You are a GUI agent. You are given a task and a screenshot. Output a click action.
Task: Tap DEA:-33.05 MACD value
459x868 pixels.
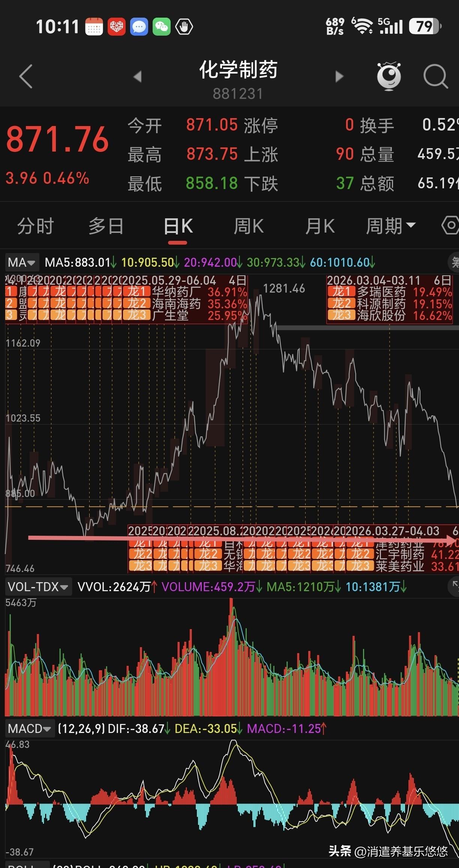click(x=208, y=728)
